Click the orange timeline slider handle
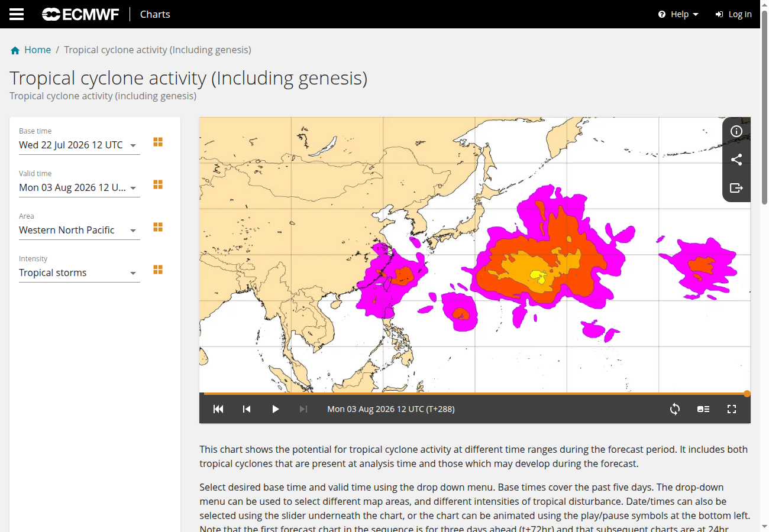 (x=747, y=394)
